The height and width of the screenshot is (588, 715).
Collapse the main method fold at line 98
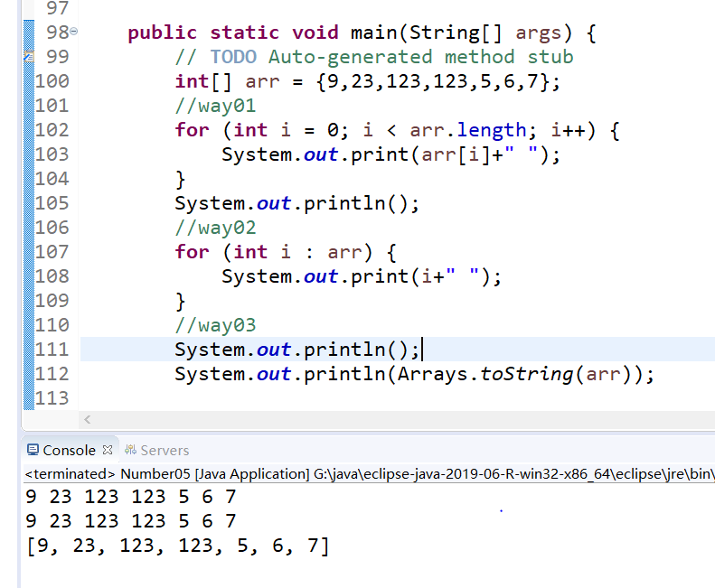click(x=74, y=33)
